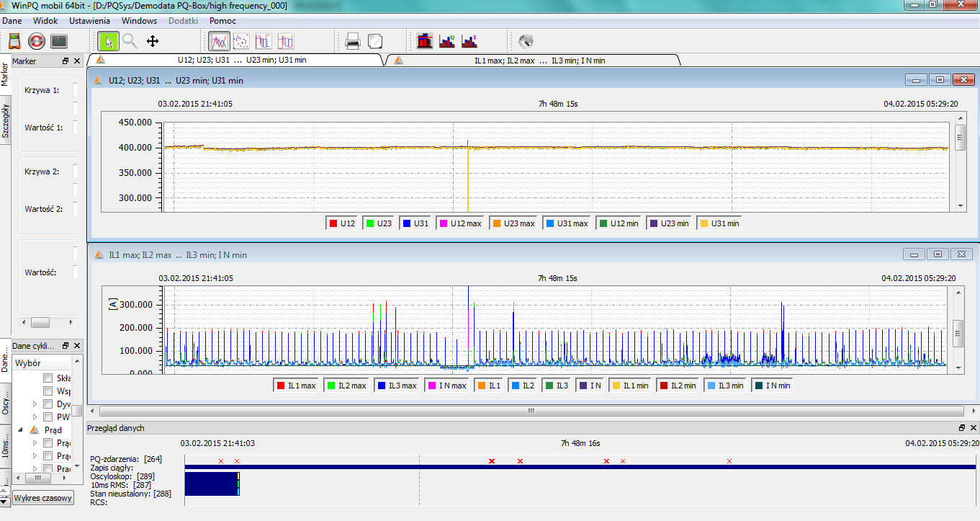This screenshot has height=521, width=980.
Task: Click the copy page icon next to printer
Action: pyautogui.click(x=375, y=41)
